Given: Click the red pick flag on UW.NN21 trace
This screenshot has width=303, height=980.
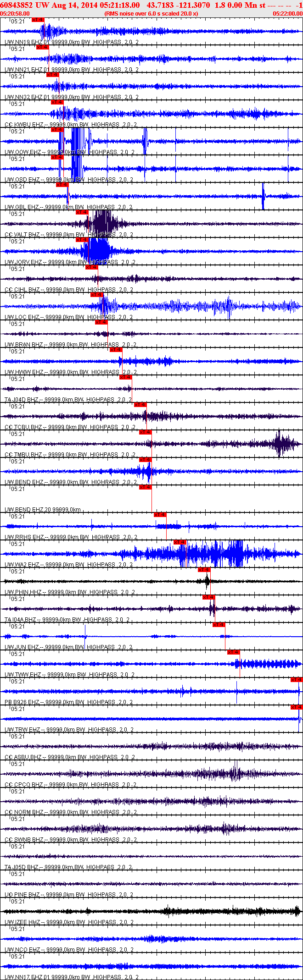Looking at the screenshot, I should (x=43, y=47).
